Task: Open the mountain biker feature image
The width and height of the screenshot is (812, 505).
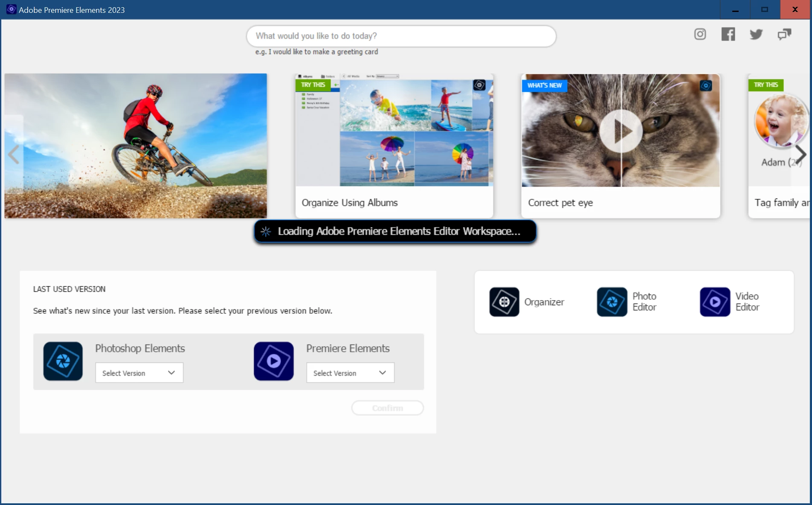Action: click(x=136, y=146)
